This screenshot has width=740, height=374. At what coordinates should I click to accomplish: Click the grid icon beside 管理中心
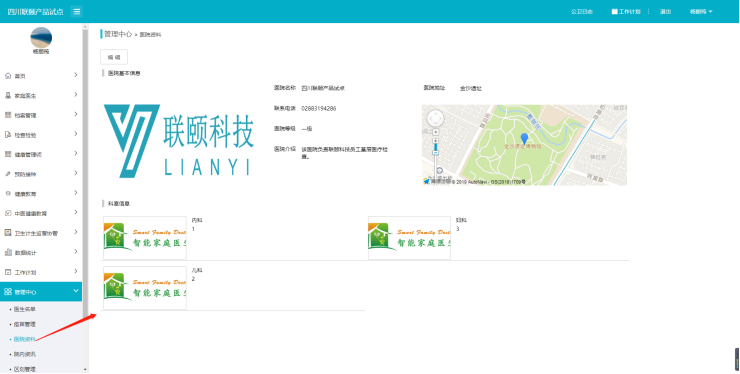8,292
